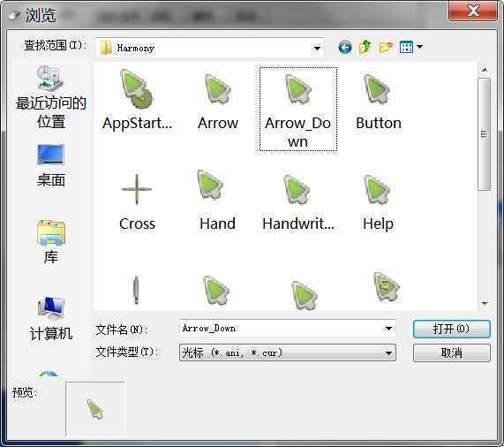
Task: Click the 打开 button
Action: pos(452,329)
